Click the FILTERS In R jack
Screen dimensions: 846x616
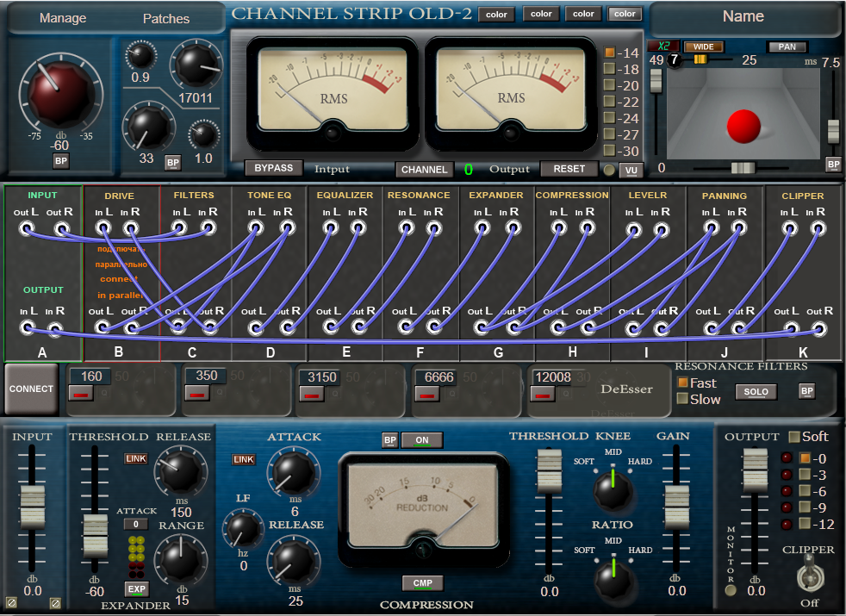208,228
